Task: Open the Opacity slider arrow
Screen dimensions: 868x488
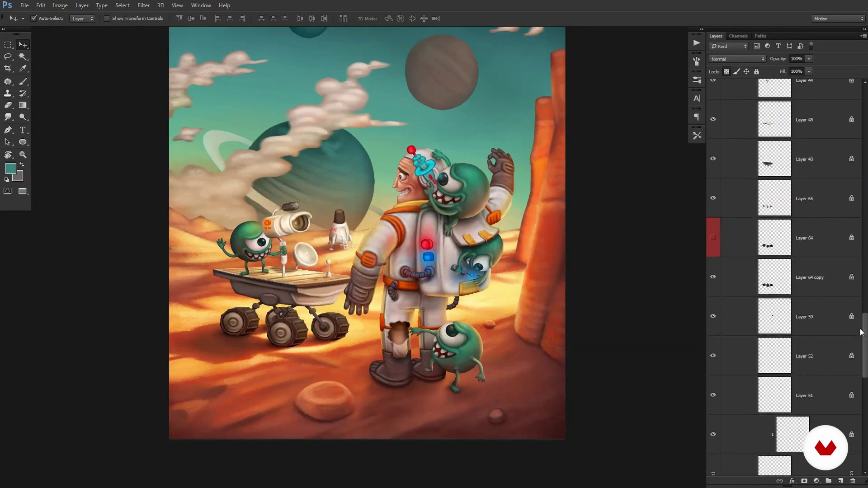Action: pos(809,59)
